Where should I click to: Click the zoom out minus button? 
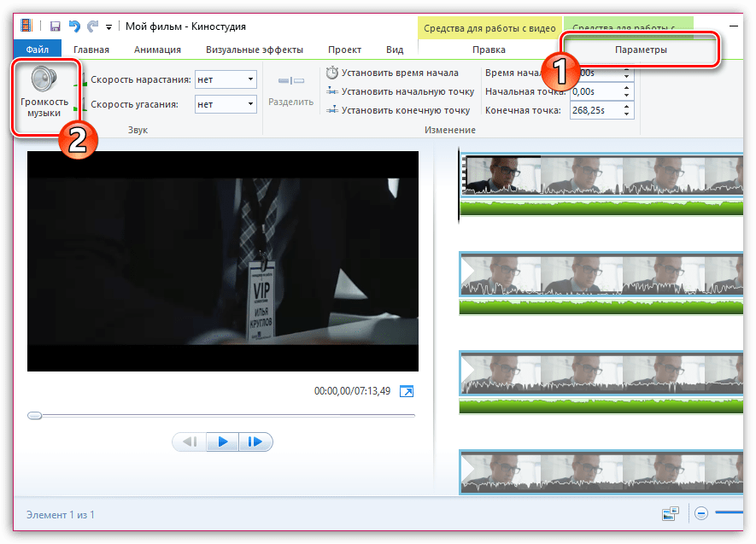(x=701, y=513)
